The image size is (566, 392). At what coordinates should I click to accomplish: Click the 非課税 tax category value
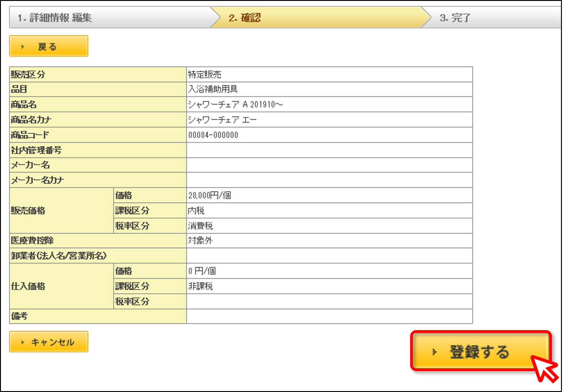tap(200, 286)
